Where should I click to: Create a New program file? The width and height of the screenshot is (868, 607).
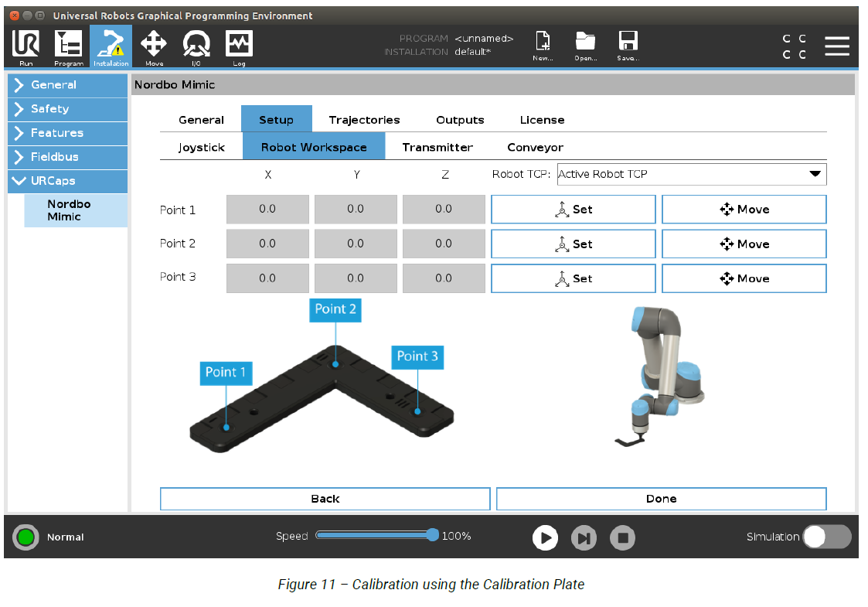click(543, 46)
